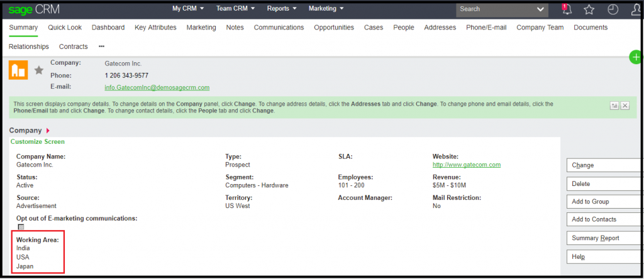
Task: Show more tabs via ellipsis
Action: pyautogui.click(x=101, y=46)
